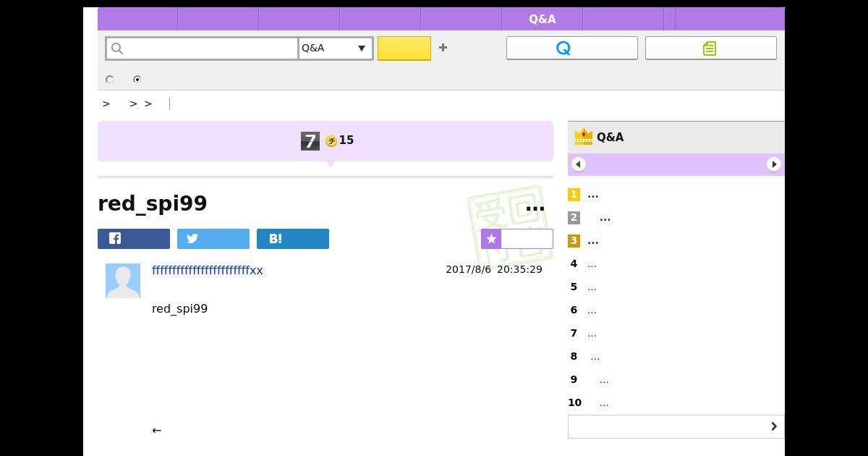Click the plus icon beside yellow button
Screen dimensions: 868x456
pyautogui.click(x=443, y=48)
